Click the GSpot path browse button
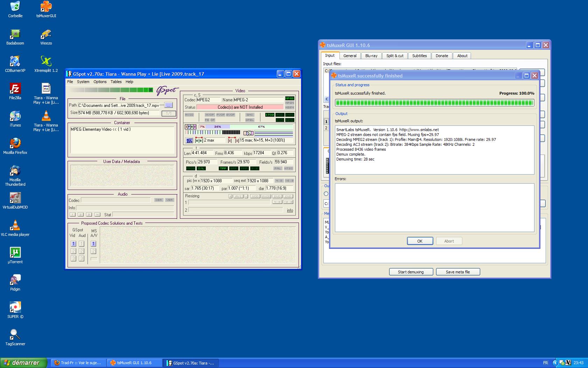Viewport: 588px width, 368px height. [168, 105]
